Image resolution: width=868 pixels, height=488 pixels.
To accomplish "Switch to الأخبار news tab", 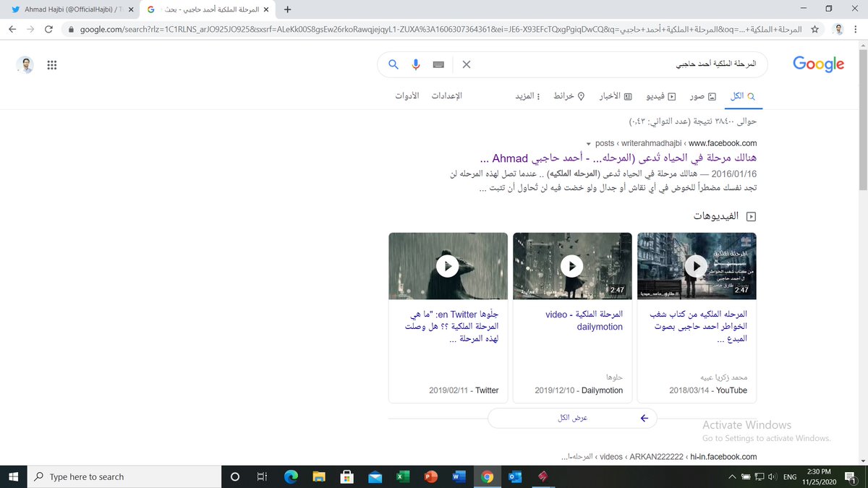I will pyautogui.click(x=616, y=96).
